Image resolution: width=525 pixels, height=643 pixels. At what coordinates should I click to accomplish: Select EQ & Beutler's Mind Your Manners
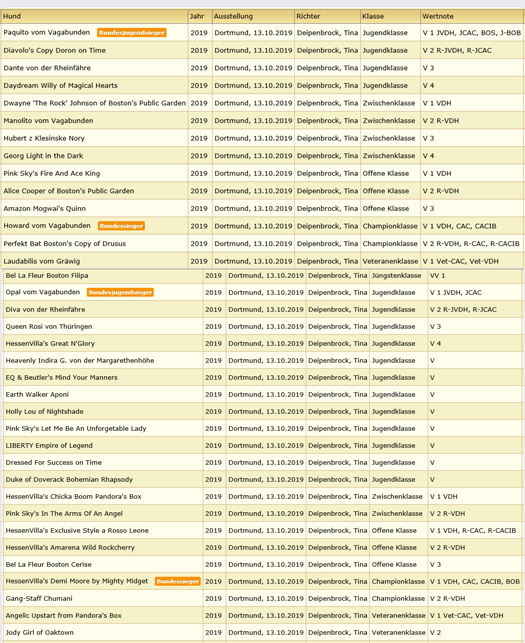point(62,378)
